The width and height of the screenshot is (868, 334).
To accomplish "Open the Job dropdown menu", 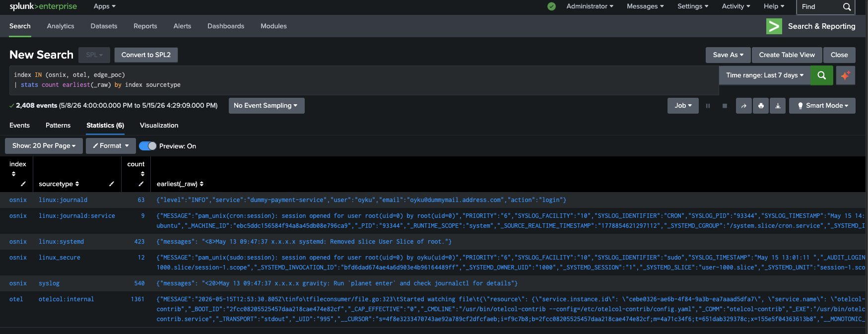I will pyautogui.click(x=683, y=106).
